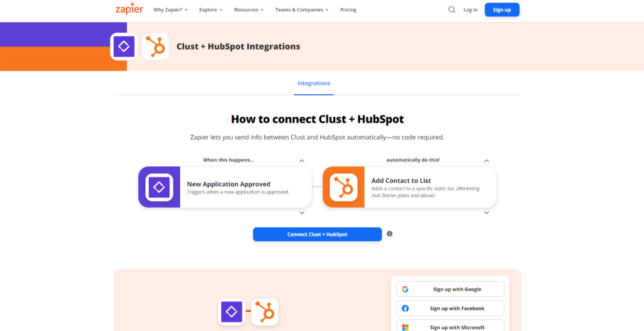Click Clust icon in lower signup section
The width and height of the screenshot is (644, 331).
click(x=231, y=312)
